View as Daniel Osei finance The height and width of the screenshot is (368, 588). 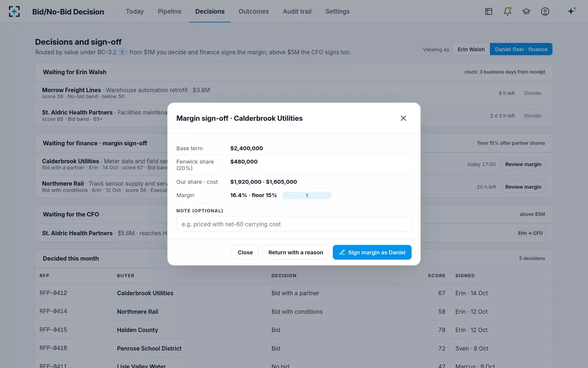point(521,49)
